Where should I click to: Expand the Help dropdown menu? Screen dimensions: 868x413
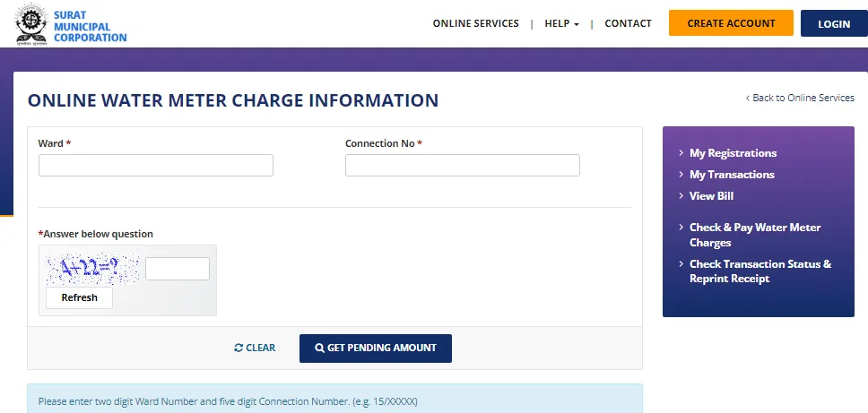[x=561, y=23]
